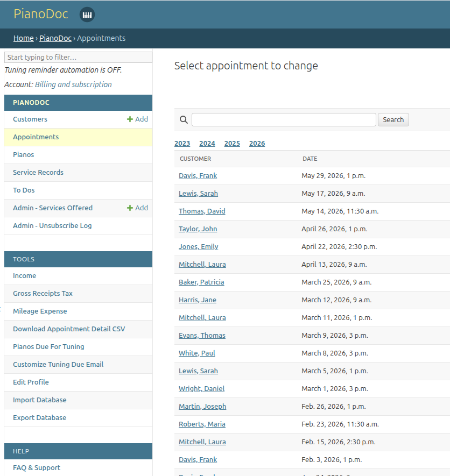Sort by CUSTOMER column header
The image size is (450, 476).
click(195, 159)
